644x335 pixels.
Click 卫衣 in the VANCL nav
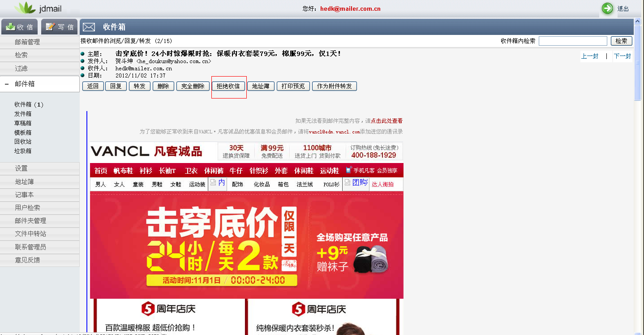pos(191,171)
